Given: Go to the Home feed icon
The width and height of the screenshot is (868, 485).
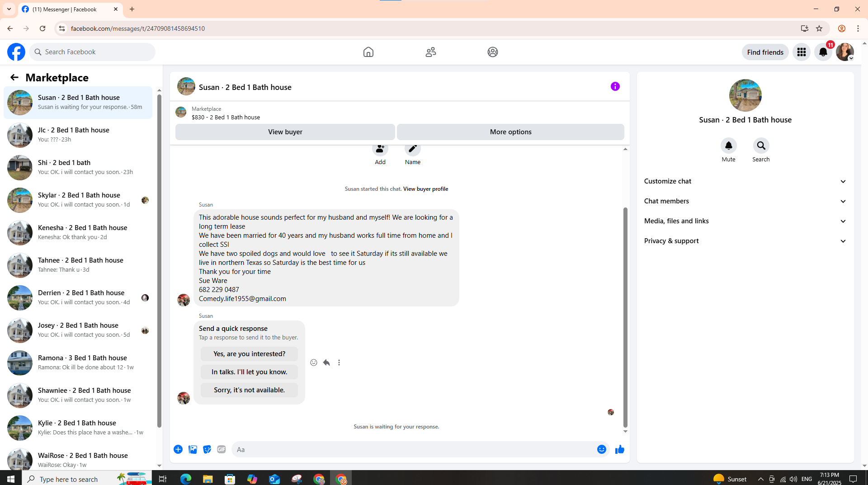Looking at the screenshot, I should tap(368, 52).
